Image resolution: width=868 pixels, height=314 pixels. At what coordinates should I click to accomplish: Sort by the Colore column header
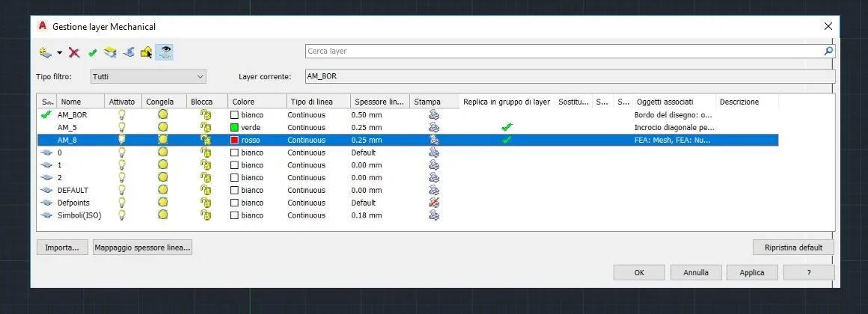(257, 102)
